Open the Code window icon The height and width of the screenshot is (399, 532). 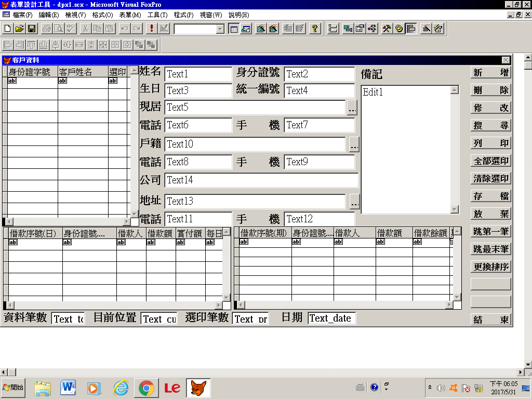click(372, 29)
